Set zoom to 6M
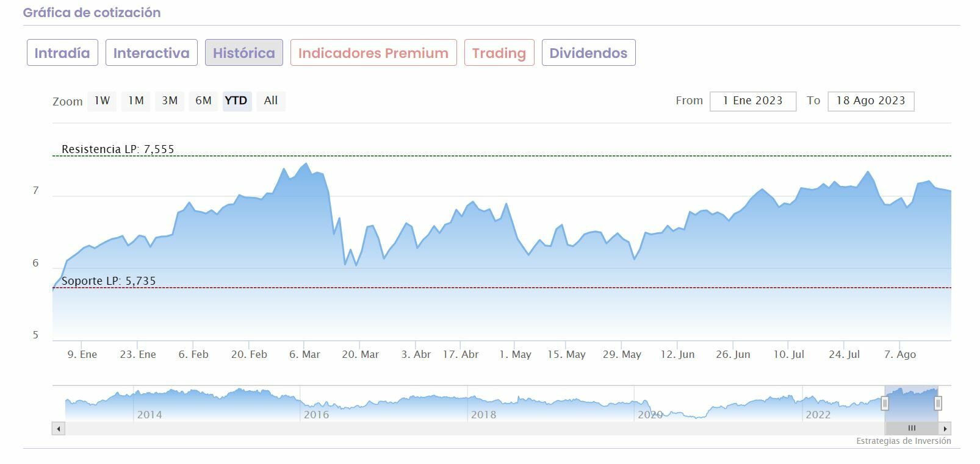The image size is (980, 464). pos(203,101)
